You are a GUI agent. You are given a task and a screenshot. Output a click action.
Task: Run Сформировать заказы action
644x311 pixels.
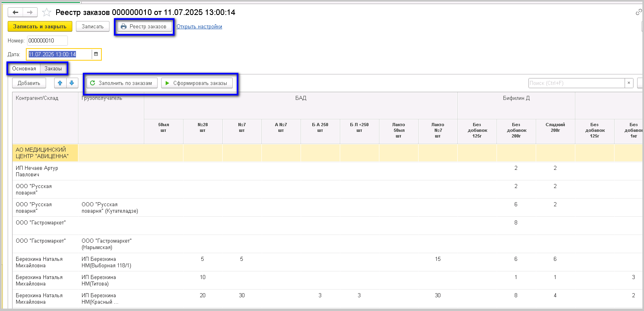[x=197, y=83]
